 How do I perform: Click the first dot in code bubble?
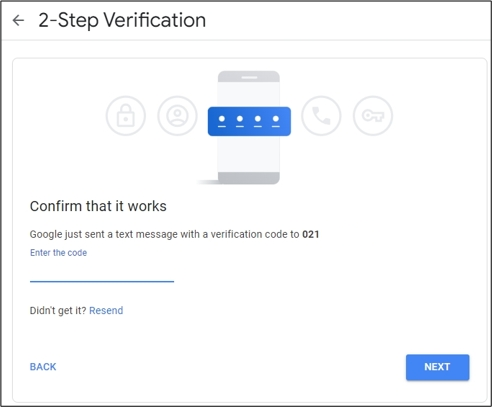222,119
